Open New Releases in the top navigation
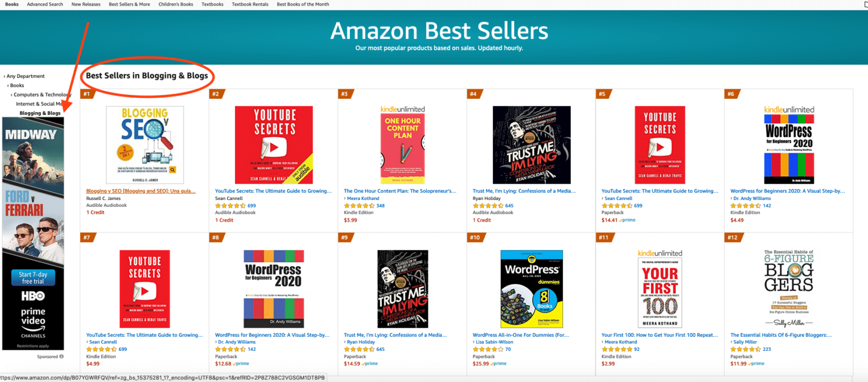868x382 pixels. coord(86,5)
